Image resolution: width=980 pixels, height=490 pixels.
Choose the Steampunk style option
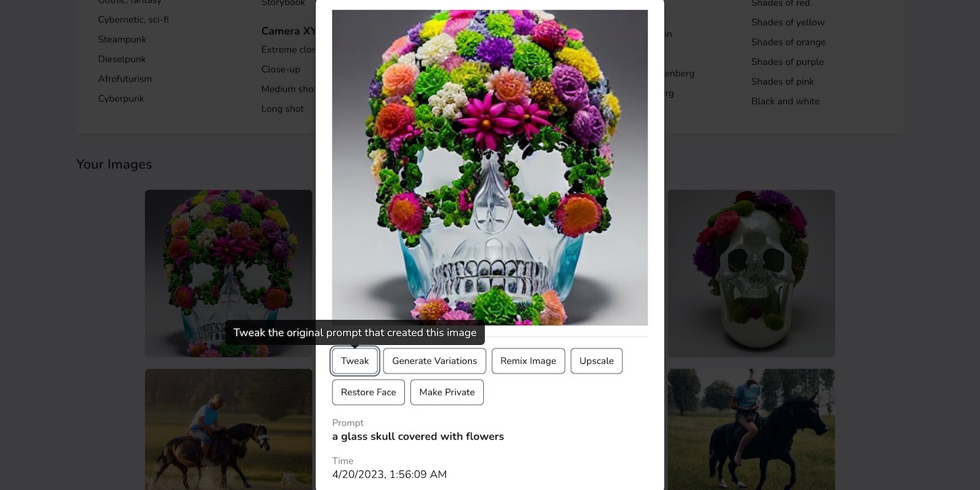pyautogui.click(x=122, y=39)
